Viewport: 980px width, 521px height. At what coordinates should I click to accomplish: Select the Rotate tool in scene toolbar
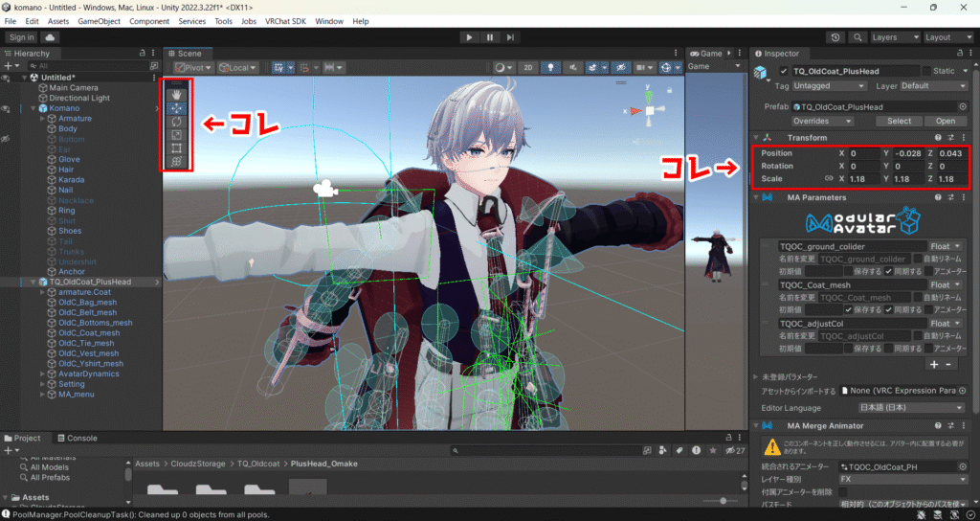coord(177,122)
